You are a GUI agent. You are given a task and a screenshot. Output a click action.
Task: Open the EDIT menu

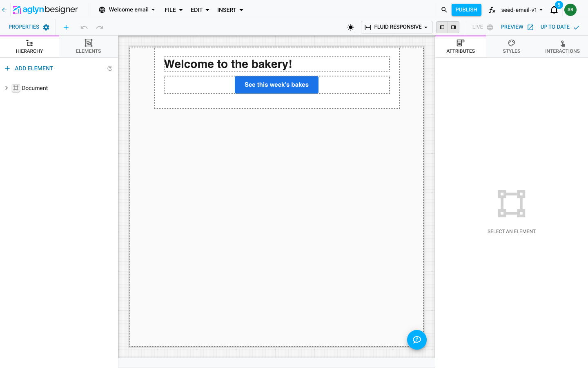[x=200, y=10]
